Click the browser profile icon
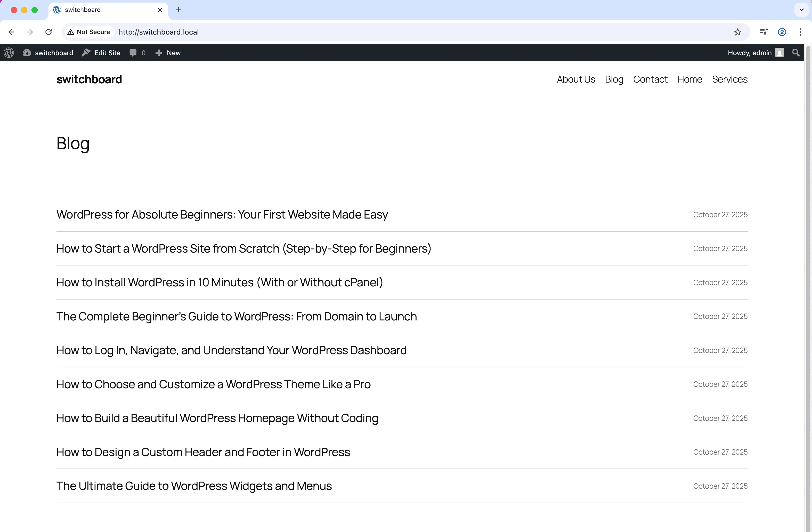 point(782,32)
